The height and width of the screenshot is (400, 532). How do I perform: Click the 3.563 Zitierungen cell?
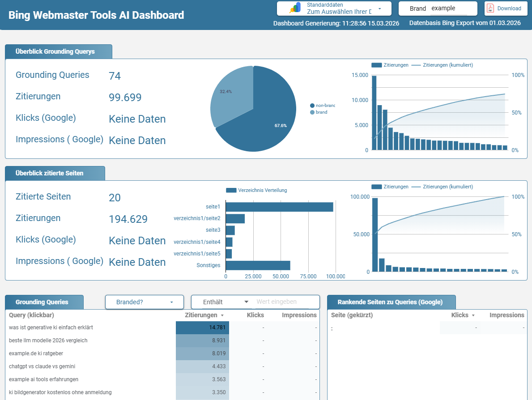click(202, 379)
